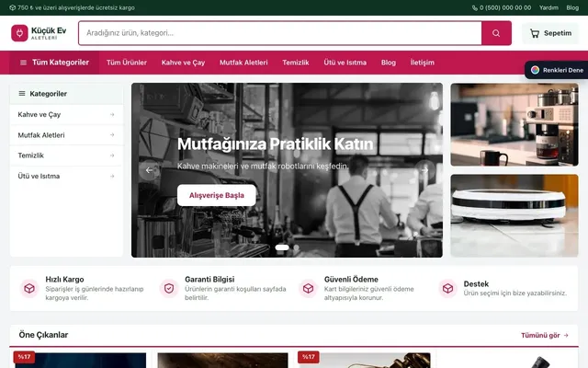588x368 pixels.
Task: Click the Mutfağınıza Pratiklik Katın banner heading
Action: click(276, 144)
